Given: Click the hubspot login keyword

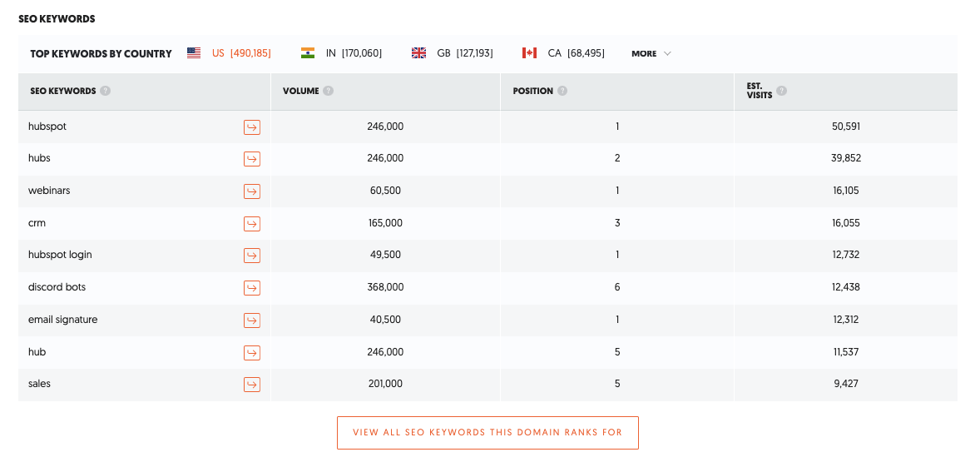Looking at the screenshot, I should [60, 255].
